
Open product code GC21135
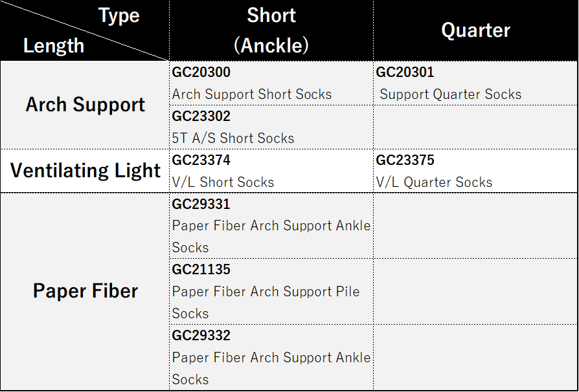[x=201, y=270]
